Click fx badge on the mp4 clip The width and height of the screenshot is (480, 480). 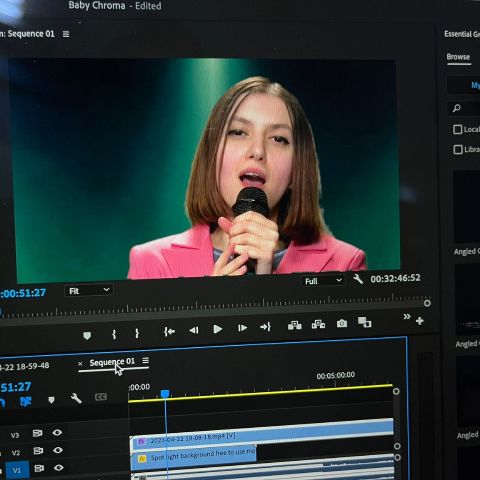141,441
